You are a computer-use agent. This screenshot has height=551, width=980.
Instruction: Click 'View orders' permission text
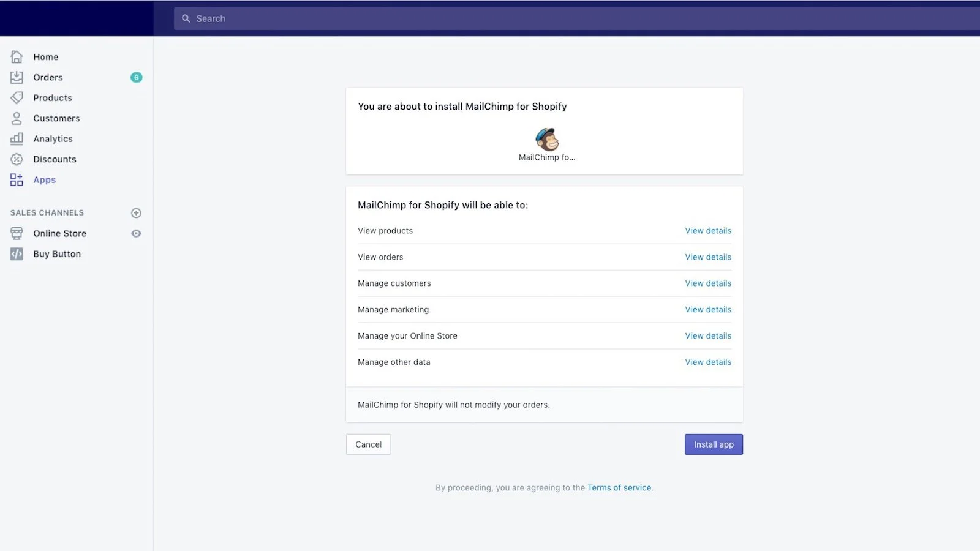[x=380, y=257]
